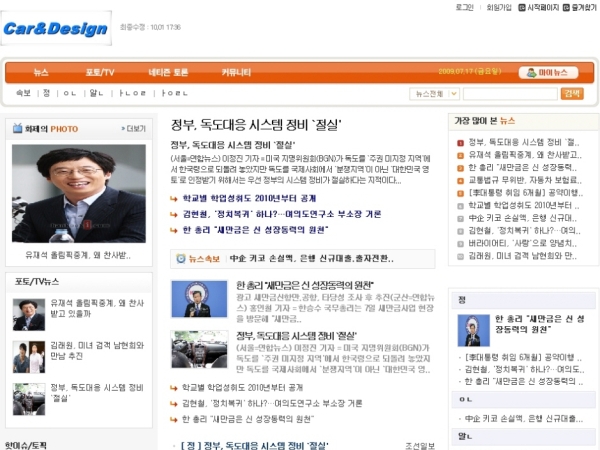Open 버라이어티, '사랑'으로 양념치 in most-viewed list

[523, 243]
